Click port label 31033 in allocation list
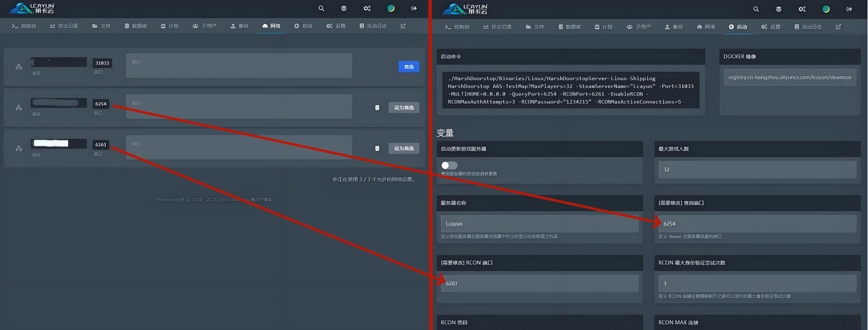The width and height of the screenshot is (868, 330). 102,63
